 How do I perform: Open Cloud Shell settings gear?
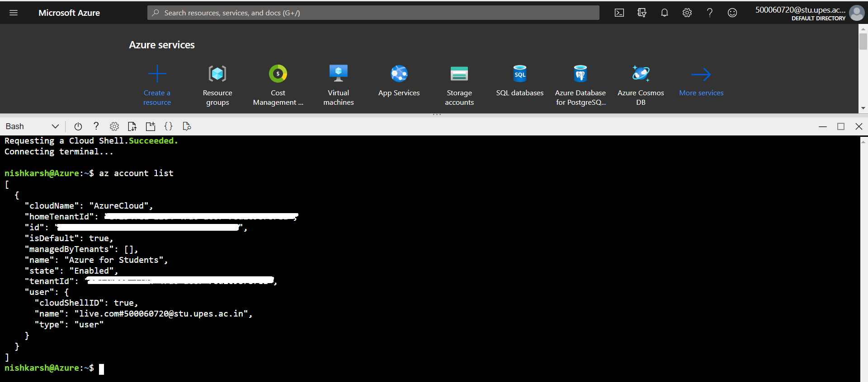click(x=114, y=126)
